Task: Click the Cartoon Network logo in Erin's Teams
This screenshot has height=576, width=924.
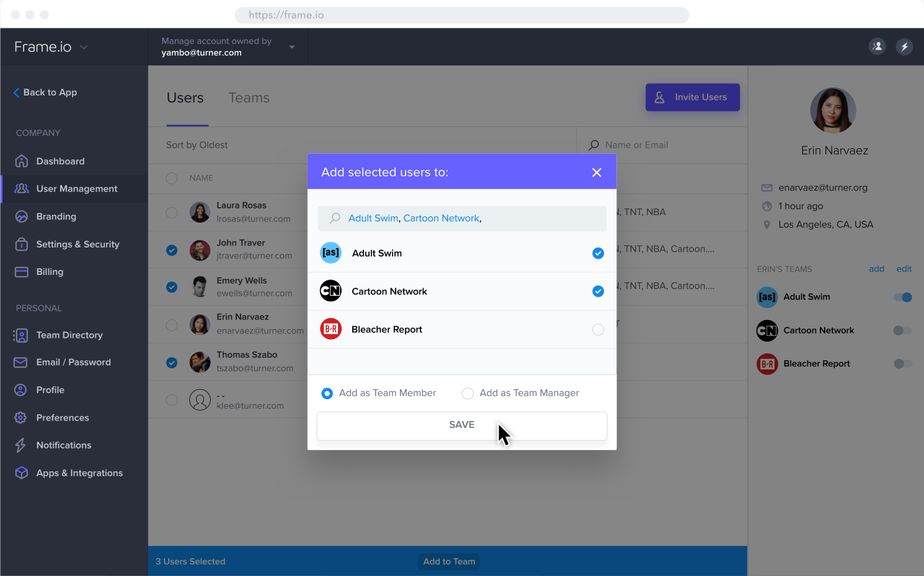Action: [767, 330]
